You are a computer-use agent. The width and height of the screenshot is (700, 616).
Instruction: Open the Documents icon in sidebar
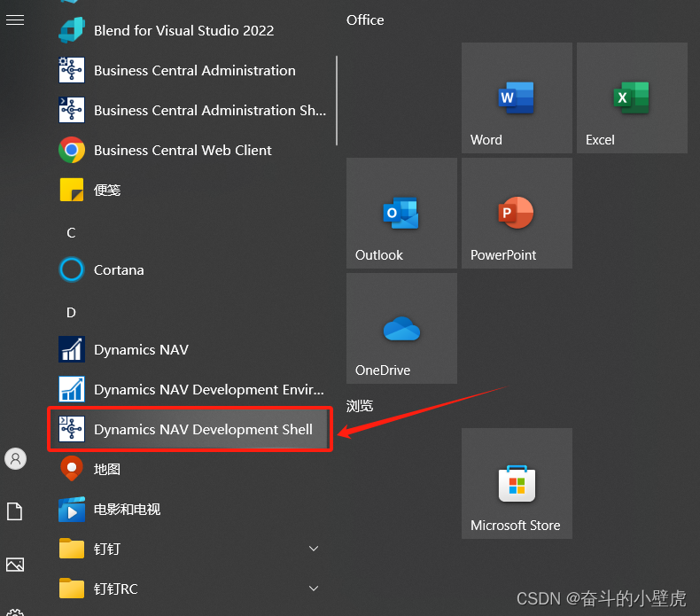pyautogui.click(x=14, y=511)
